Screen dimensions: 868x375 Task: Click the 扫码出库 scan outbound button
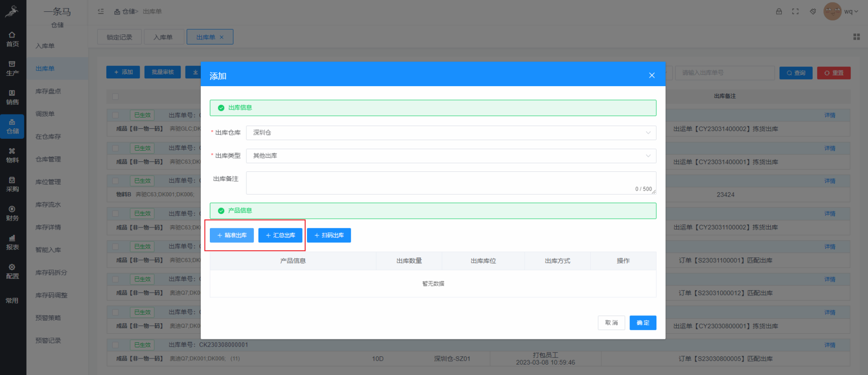tap(329, 235)
